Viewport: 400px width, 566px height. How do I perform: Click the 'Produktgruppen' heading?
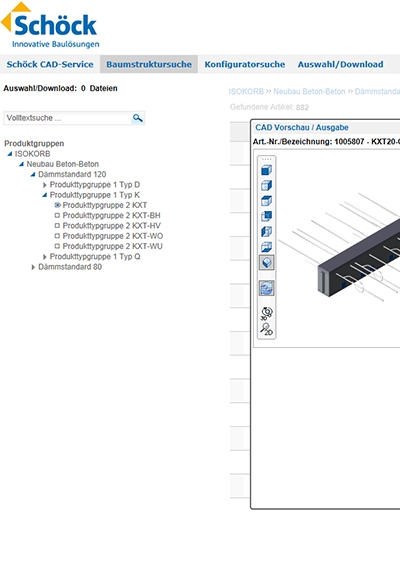coord(34,143)
